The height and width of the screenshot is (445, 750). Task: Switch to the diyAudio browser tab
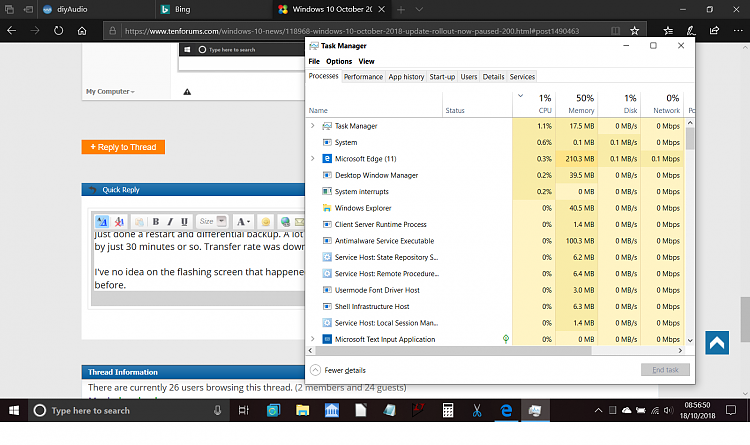(x=96, y=9)
